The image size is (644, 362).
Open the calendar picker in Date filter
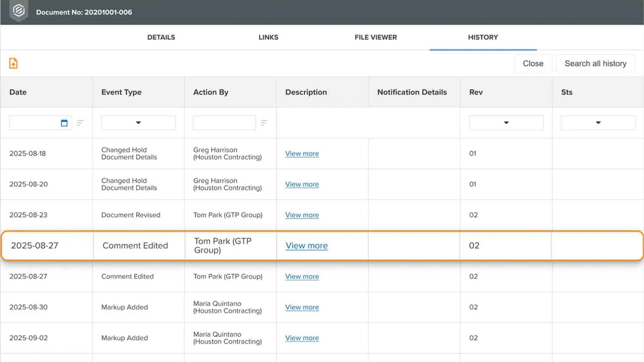(64, 123)
